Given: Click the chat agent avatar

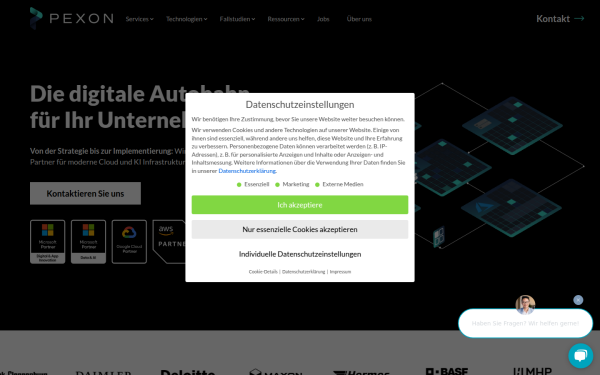Looking at the screenshot, I should click(525, 305).
